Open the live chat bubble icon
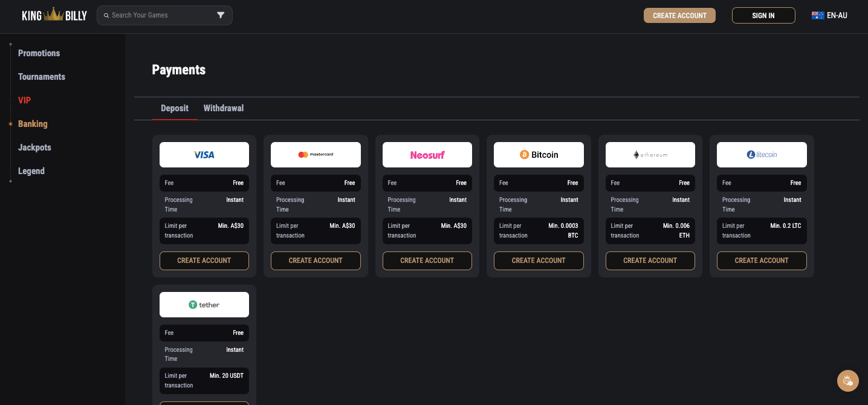This screenshot has width=868, height=405. (x=848, y=381)
